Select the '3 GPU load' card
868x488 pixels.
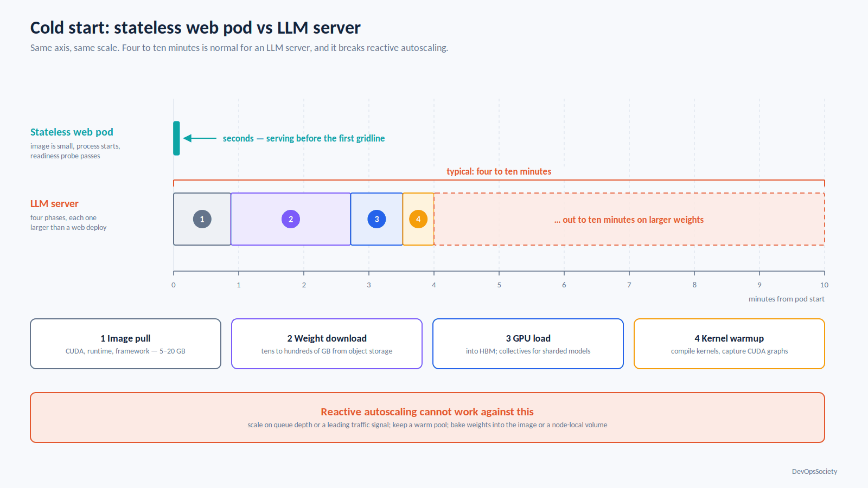[528, 344]
